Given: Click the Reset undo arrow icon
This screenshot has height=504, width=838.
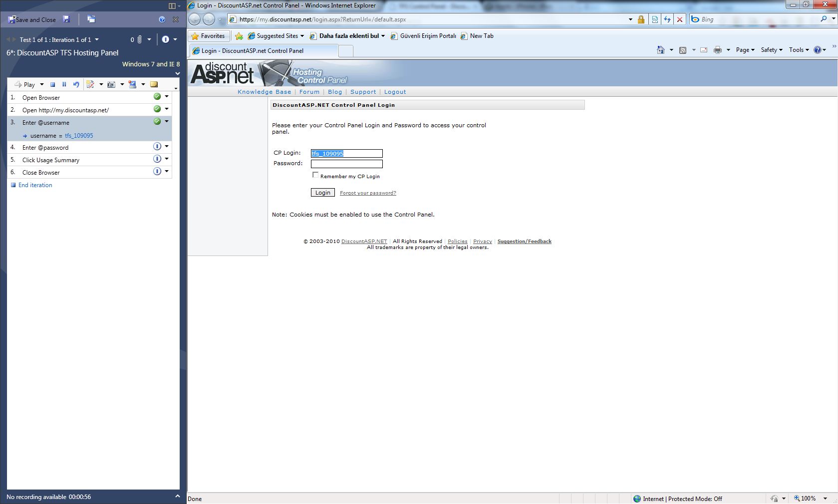Looking at the screenshot, I should click(x=76, y=84).
